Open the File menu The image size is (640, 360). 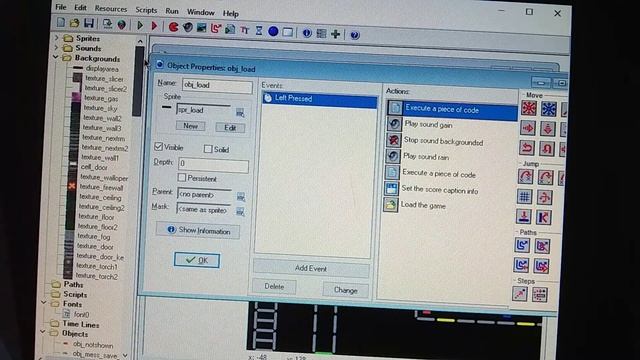[61, 7]
